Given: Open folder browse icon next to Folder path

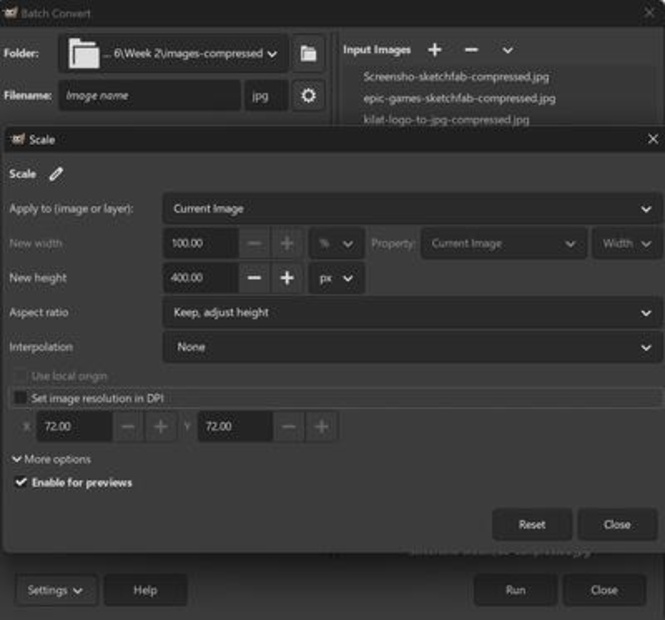Looking at the screenshot, I should pyautogui.click(x=308, y=53).
